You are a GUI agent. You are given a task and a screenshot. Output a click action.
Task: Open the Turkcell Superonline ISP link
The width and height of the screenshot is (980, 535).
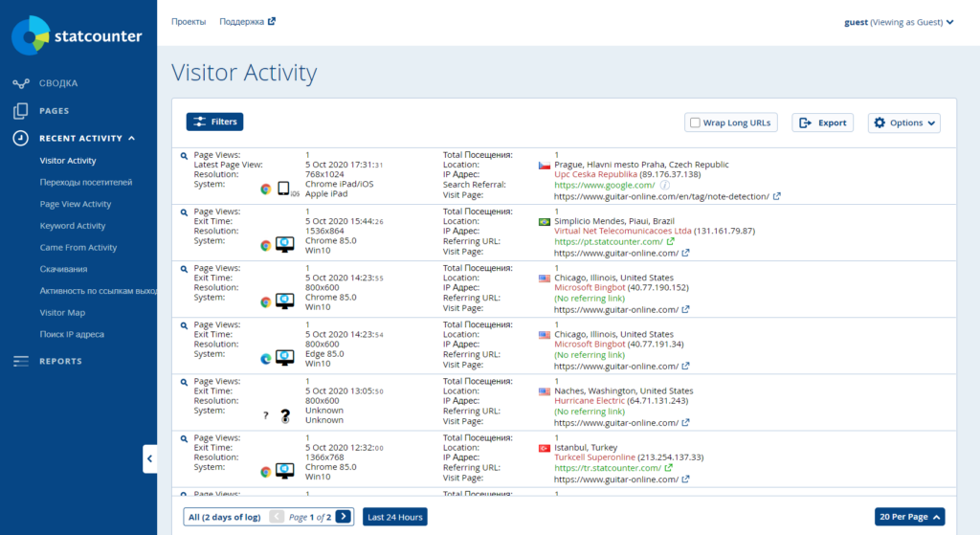594,457
